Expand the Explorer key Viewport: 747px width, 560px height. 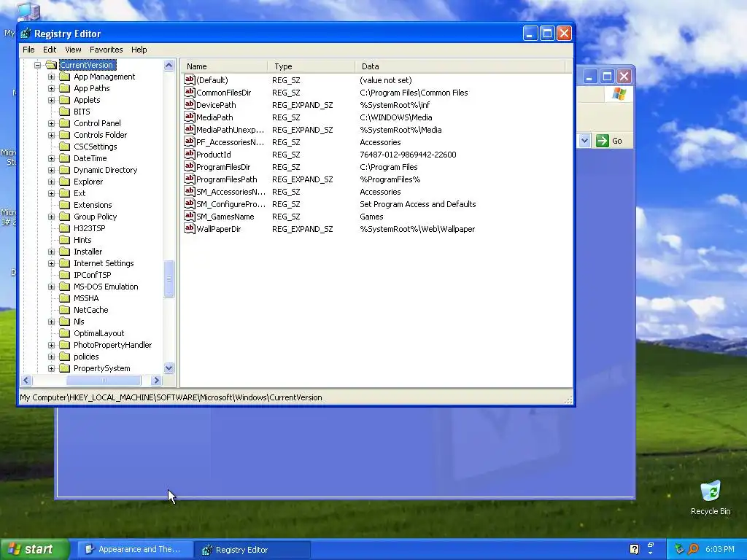point(52,182)
